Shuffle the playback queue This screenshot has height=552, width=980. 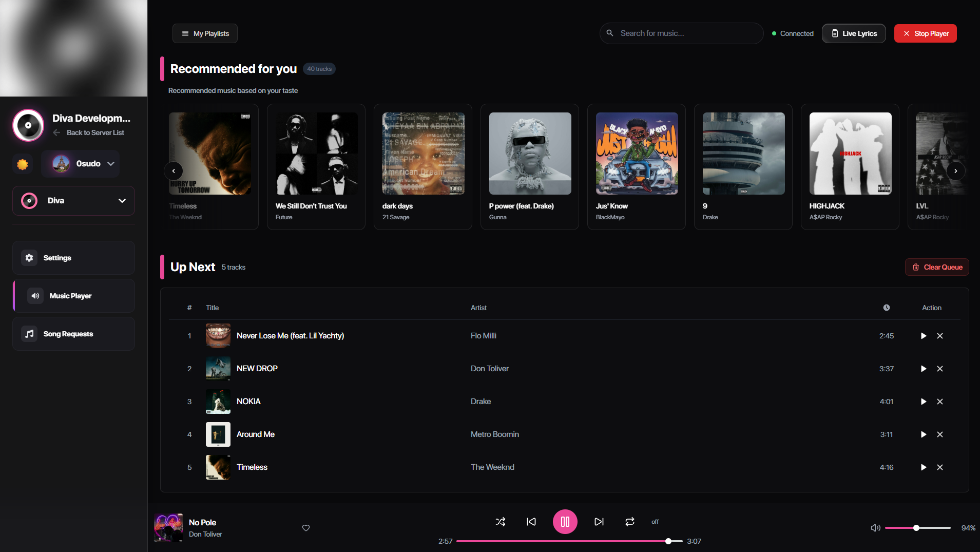click(501, 522)
